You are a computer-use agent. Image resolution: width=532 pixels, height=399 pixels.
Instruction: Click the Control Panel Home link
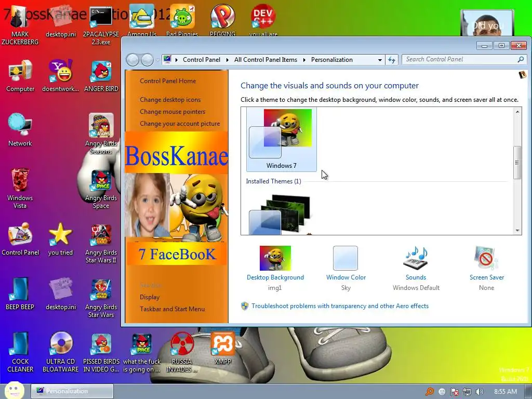pyautogui.click(x=168, y=81)
